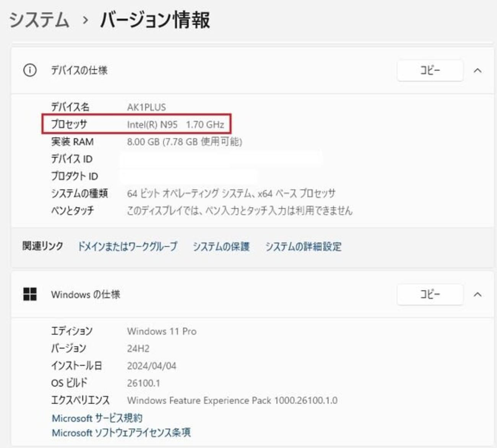Click the 実装 RAM label

coord(73,142)
